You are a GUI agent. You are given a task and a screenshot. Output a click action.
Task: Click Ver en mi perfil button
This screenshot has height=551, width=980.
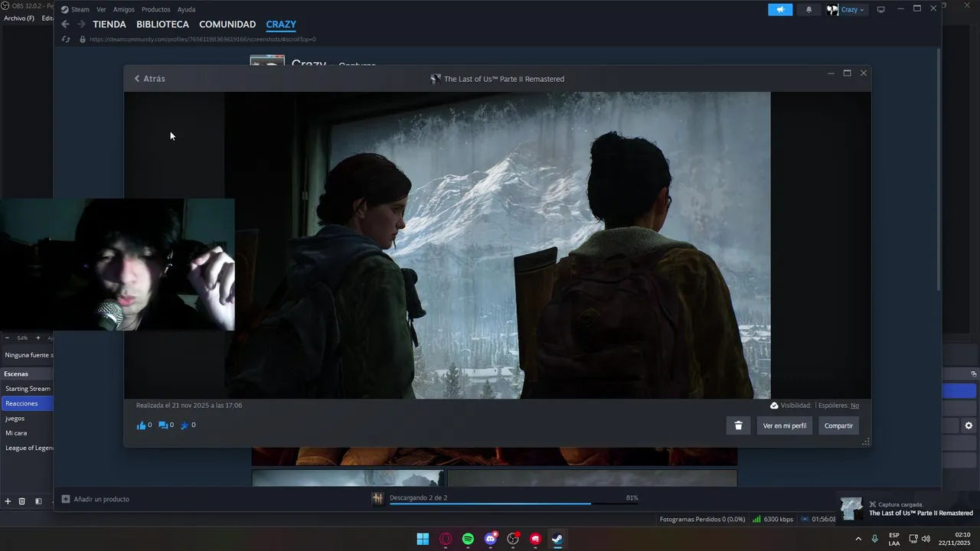coord(785,425)
